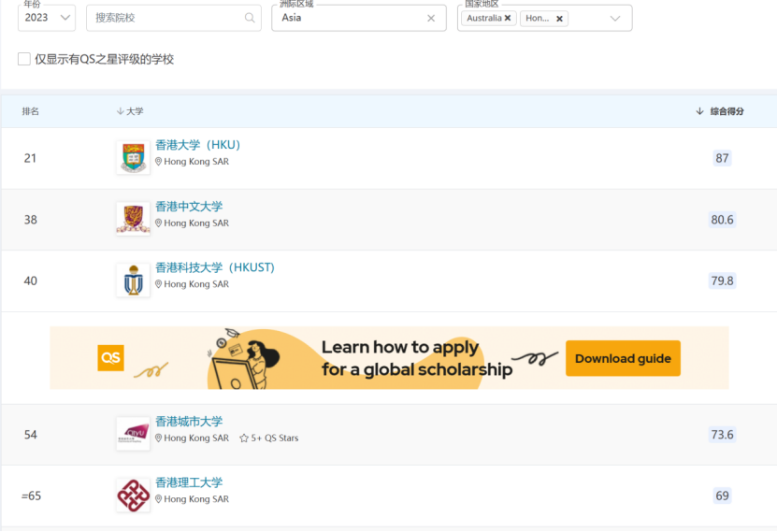
Task: Click the HKU crest logo
Action: [134, 157]
